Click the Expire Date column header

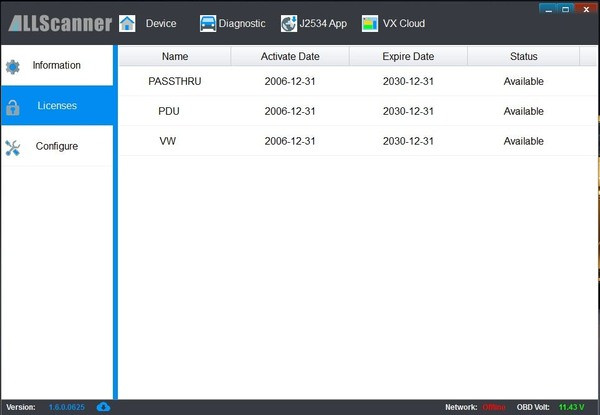408,57
